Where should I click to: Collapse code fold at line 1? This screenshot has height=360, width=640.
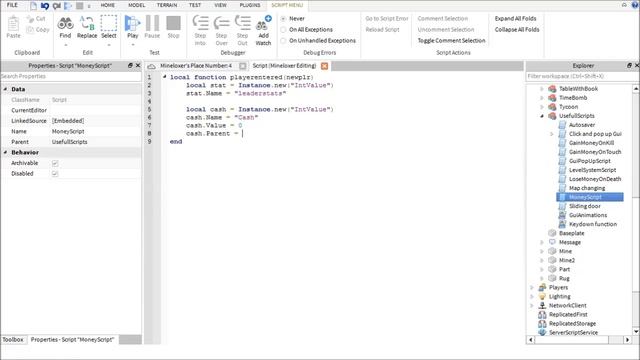[x=164, y=77]
